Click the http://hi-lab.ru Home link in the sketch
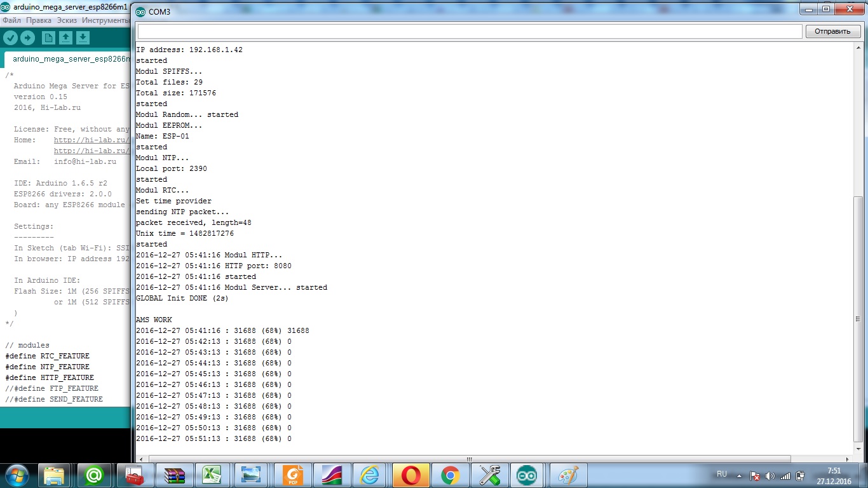 (x=92, y=140)
